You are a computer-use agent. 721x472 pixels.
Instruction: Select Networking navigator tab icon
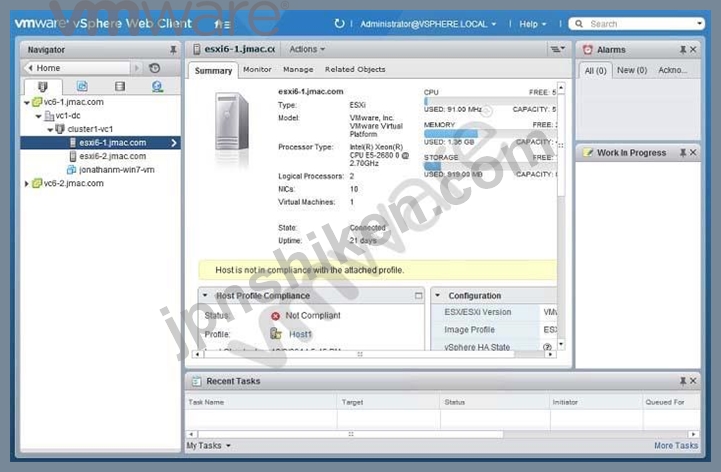pos(157,86)
